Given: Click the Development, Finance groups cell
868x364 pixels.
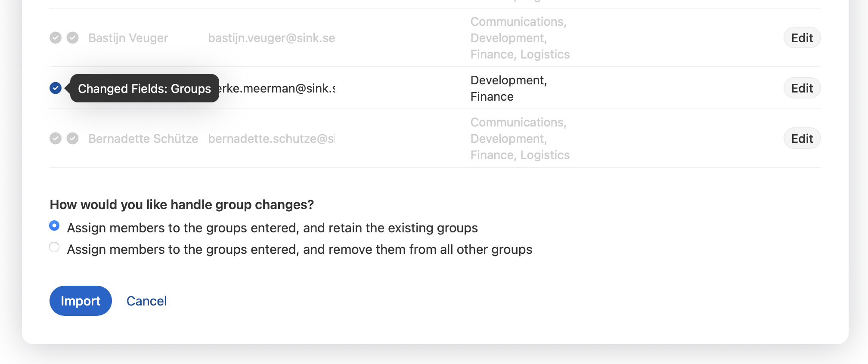Looking at the screenshot, I should point(509,88).
